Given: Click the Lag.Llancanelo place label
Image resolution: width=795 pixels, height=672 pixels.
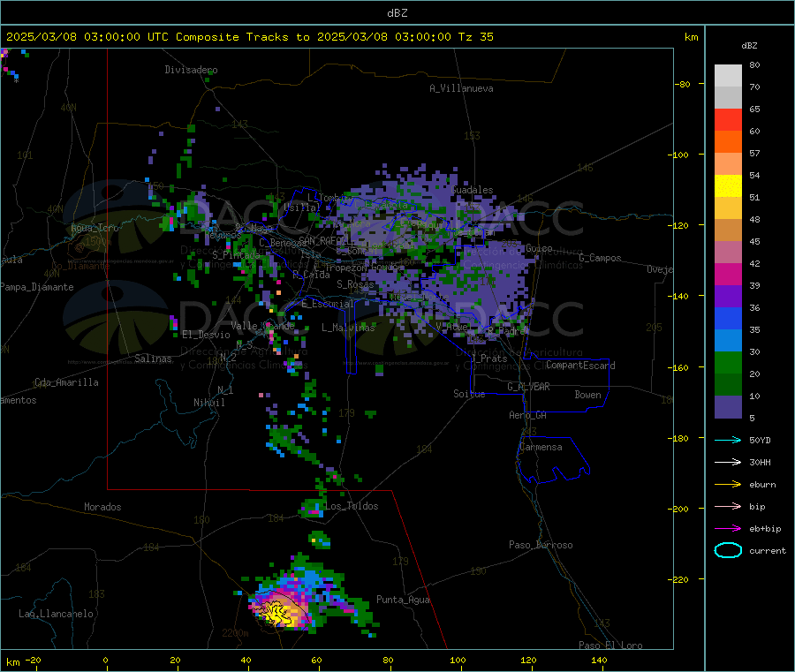Looking at the screenshot, I should [56, 614].
